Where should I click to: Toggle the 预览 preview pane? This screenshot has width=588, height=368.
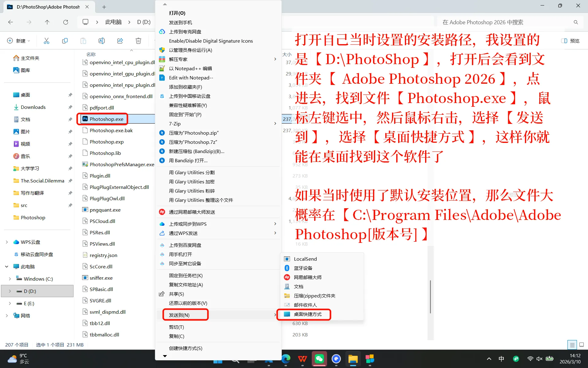click(570, 40)
